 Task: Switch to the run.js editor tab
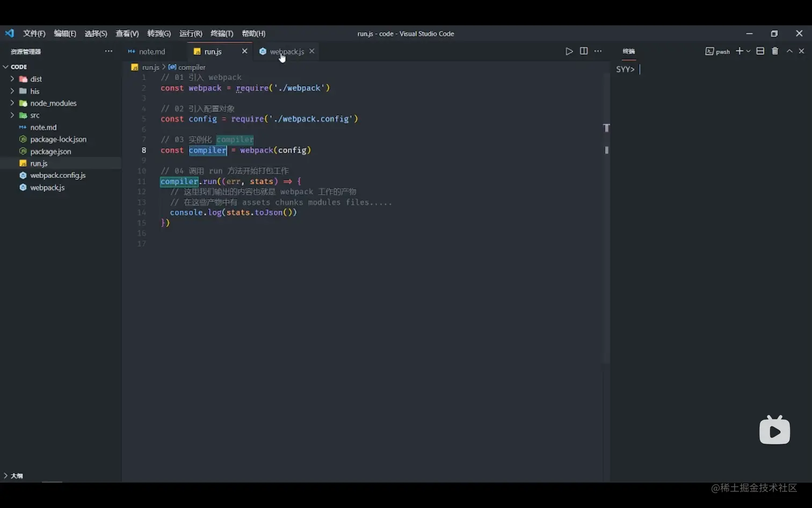pos(213,52)
